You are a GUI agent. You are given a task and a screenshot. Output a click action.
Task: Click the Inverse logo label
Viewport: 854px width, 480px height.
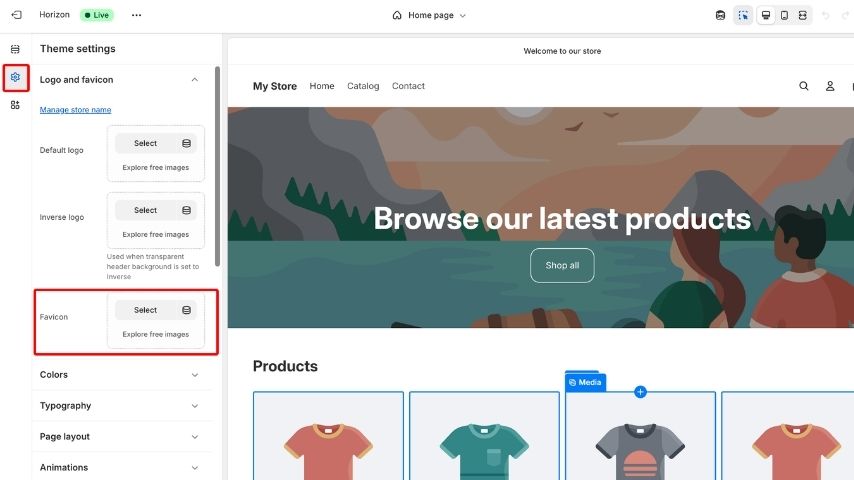point(62,217)
